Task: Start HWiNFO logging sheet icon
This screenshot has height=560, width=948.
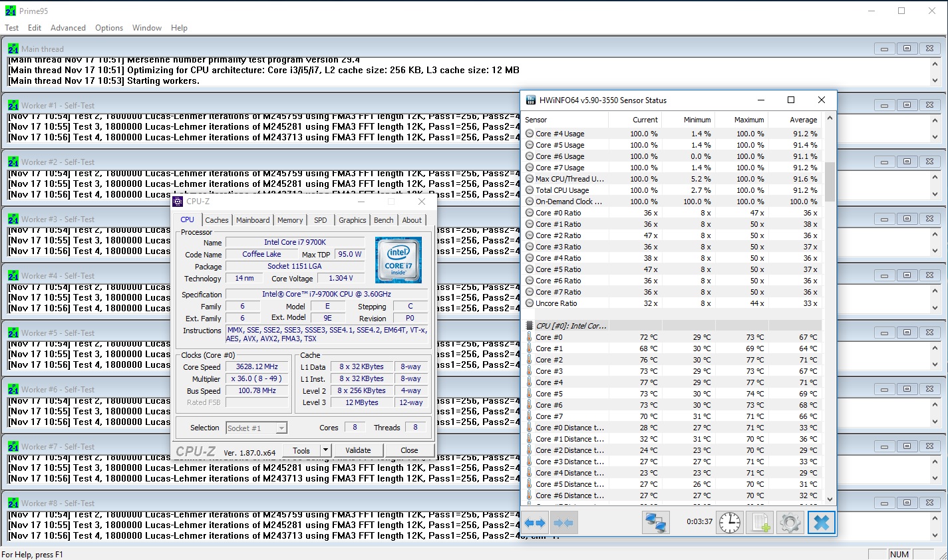Action: pyautogui.click(x=760, y=523)
